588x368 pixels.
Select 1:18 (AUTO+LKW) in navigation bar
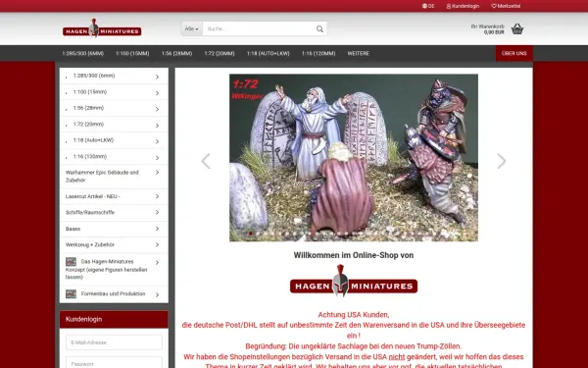[269, 53]
